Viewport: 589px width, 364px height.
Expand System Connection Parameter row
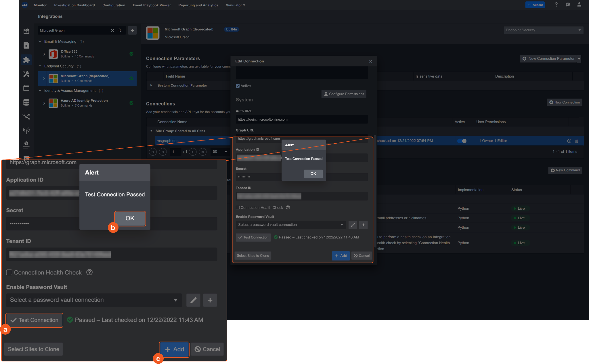(x=151, y=85)
